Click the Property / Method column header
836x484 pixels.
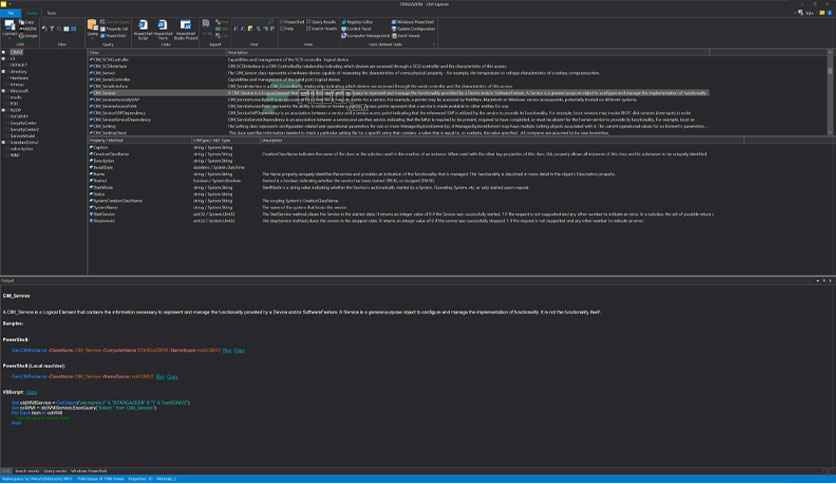[140, 140]
